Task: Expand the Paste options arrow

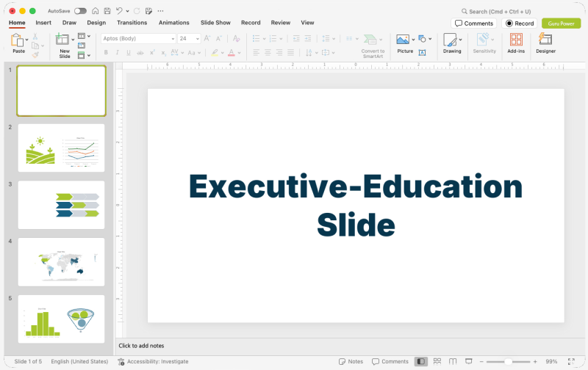Action: (27, 40)
